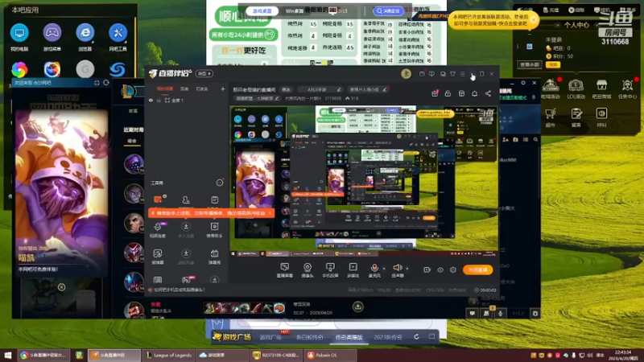Open the 弹幕秀 tool
The width and height of the screenshot is (644, 362).
tap(214, 257)
